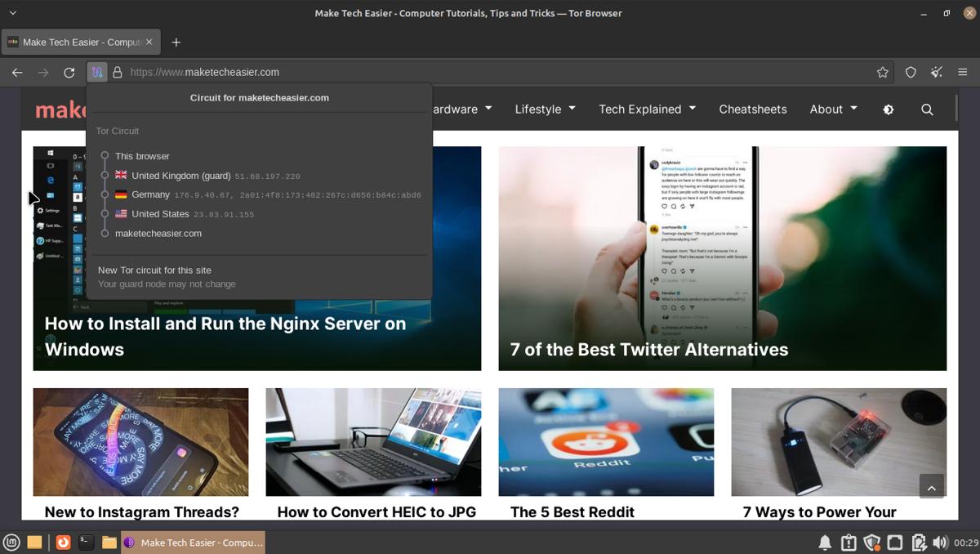Image resolution: width=980 pixels, height=554 pixels.
Task: Open the tab list chevron above the tab bar
Action: click(11, 12)
